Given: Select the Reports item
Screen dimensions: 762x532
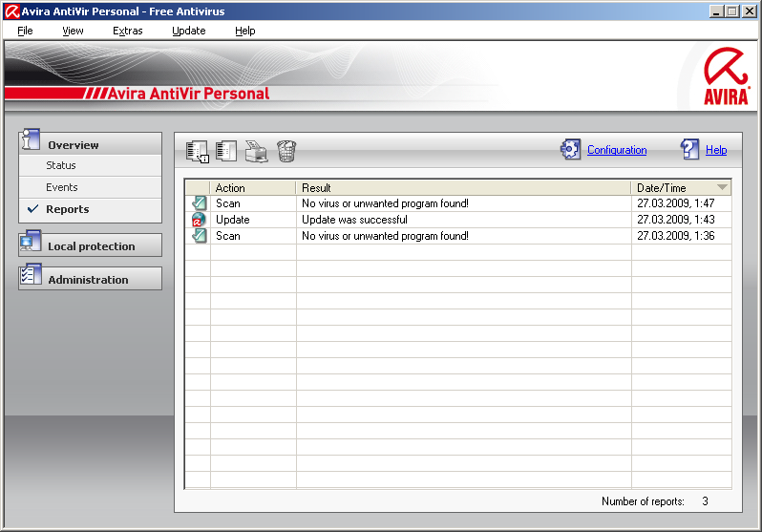Looking at the screenshot, I should [x=91, y=209].
